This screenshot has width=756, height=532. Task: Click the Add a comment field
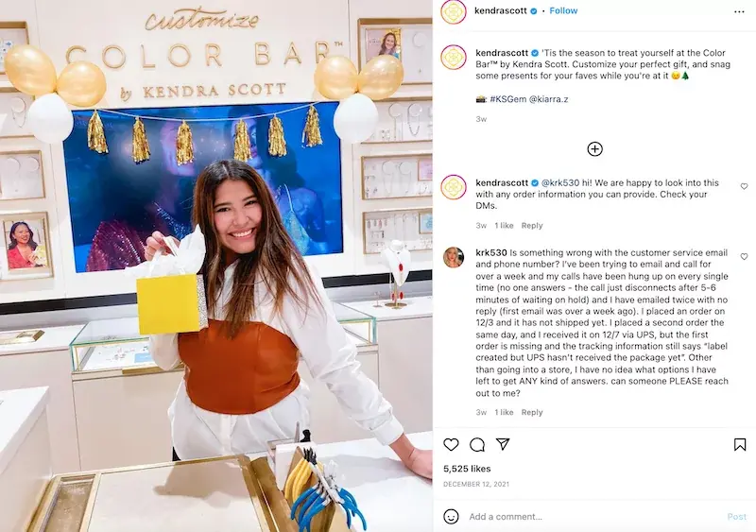[x=593, y=517]
